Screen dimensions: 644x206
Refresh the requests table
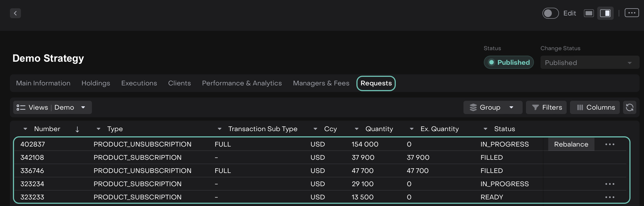pyautogui.click(x=630, y=107)
